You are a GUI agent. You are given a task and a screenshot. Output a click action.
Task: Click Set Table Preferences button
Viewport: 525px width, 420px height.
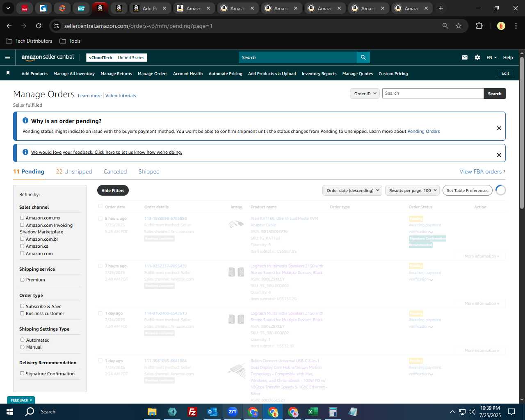point(468,190)
